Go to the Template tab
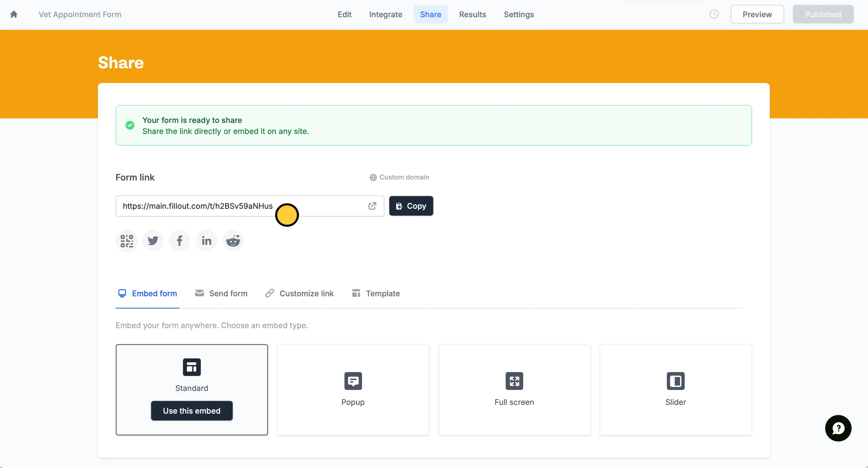The width and height of the screenshot is (868, 468). click(376, 293)
